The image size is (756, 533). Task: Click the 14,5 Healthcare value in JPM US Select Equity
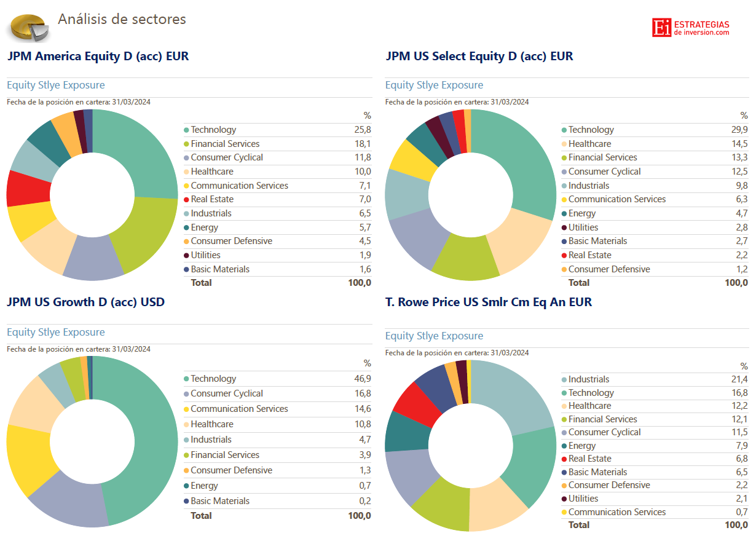click(739, 144)
